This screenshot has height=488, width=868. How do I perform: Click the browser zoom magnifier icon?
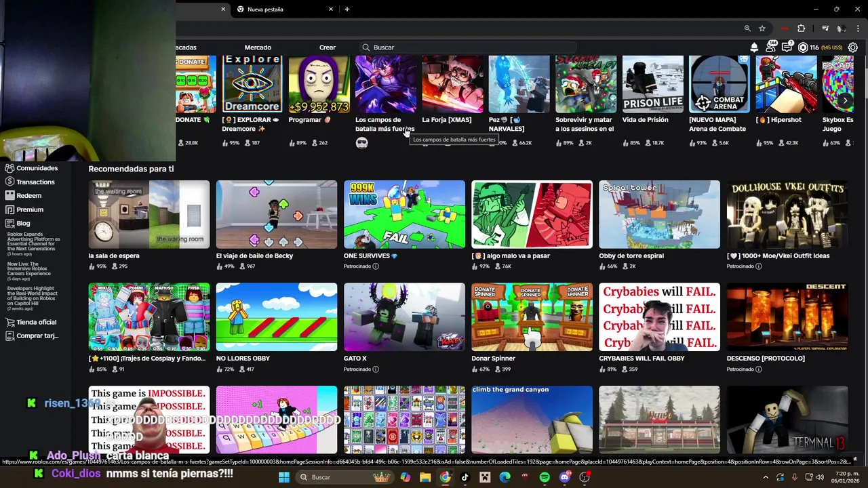[747, 28]
